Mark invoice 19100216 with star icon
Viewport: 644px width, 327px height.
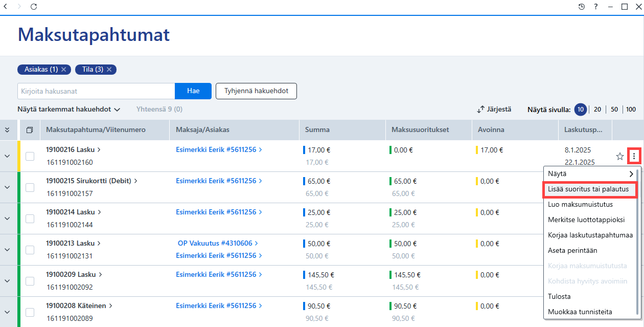[620, 156]
